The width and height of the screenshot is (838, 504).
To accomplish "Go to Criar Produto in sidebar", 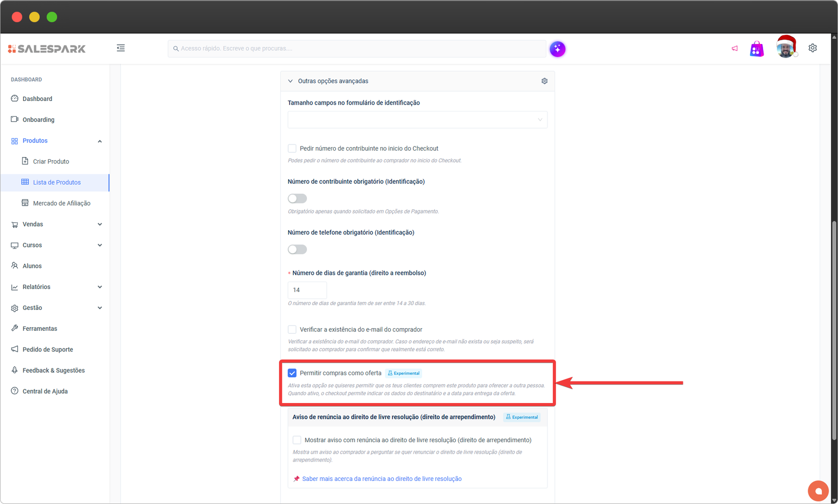I will pyautogui.click(x=51, y=162).
